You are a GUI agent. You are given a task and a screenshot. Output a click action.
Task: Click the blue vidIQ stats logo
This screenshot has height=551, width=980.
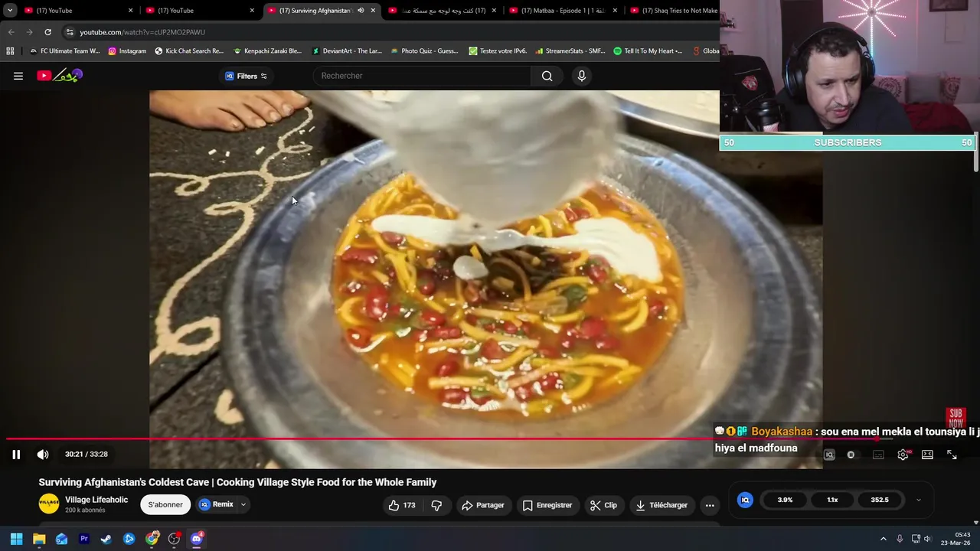point(745,500)
